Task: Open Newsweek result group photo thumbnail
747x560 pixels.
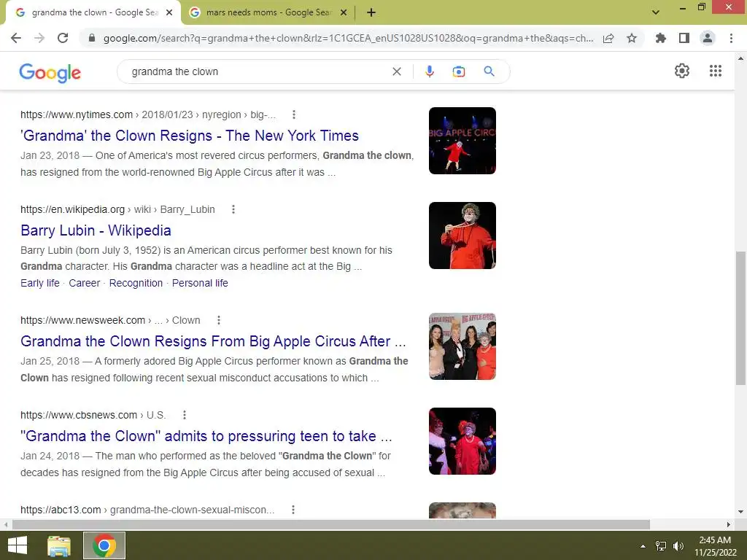Action: coord(462,346)
